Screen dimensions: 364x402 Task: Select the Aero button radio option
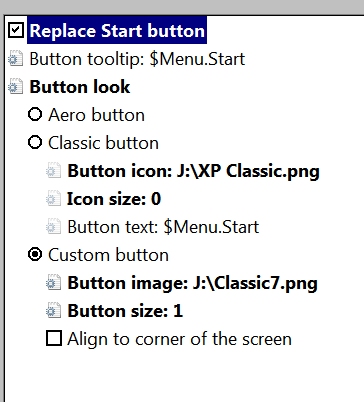(x=35, y=114)
